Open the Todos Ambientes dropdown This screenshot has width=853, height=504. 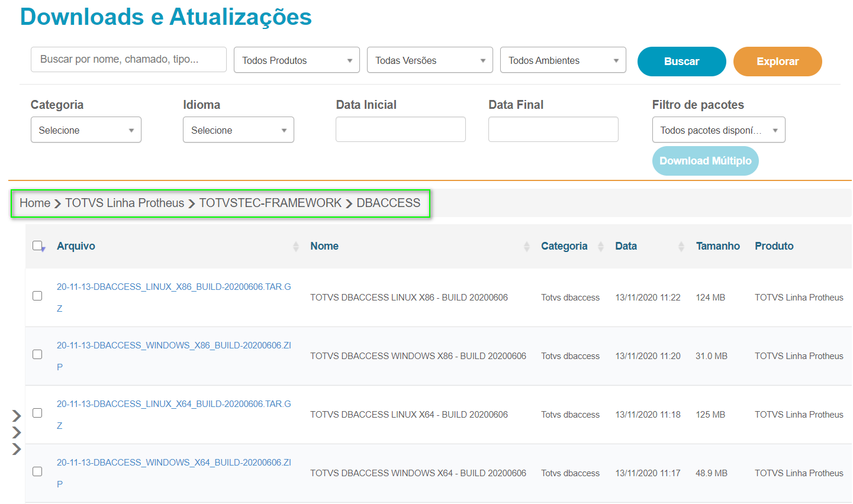click(563, 60)
